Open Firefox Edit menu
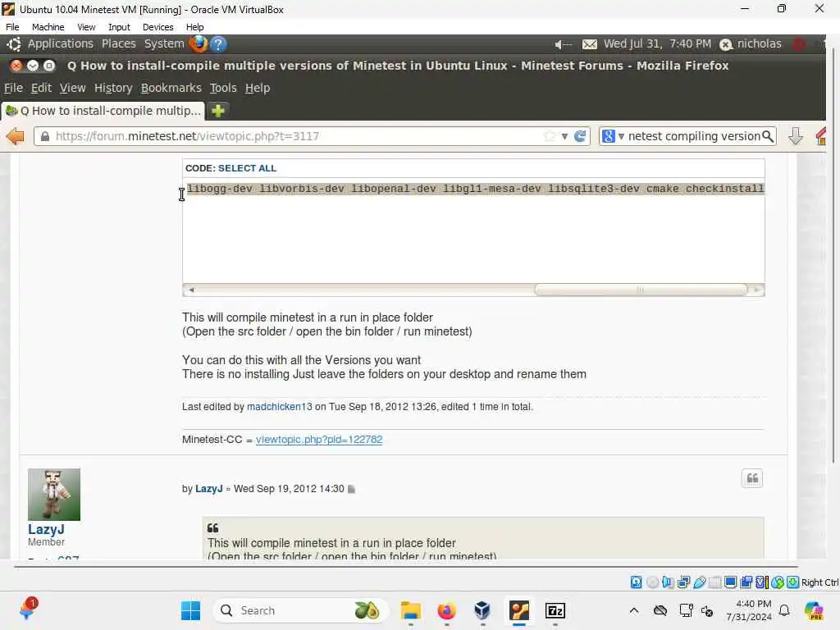The width and height of the screenshot is (840, 630). [x=41, y=88]
